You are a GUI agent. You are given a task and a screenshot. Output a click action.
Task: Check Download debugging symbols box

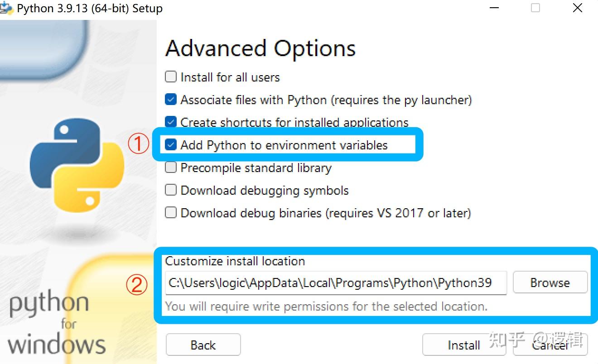coord(171,190)
